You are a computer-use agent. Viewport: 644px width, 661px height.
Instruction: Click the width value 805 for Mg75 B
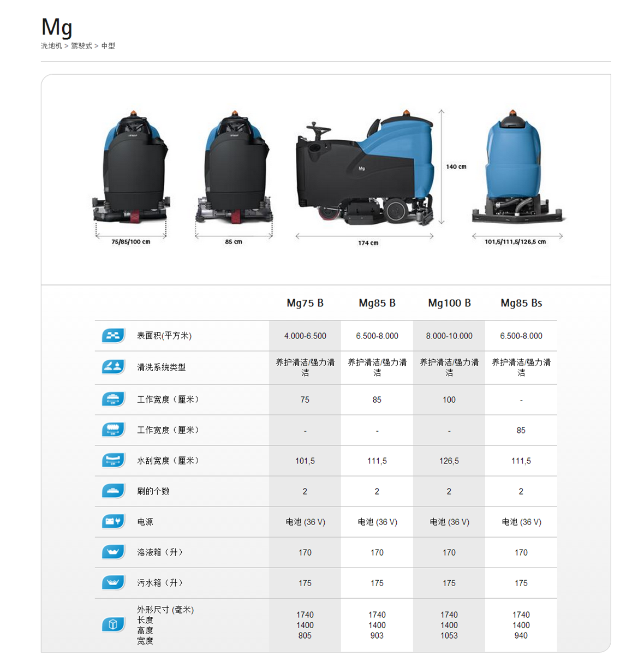(x=305, y=635)
